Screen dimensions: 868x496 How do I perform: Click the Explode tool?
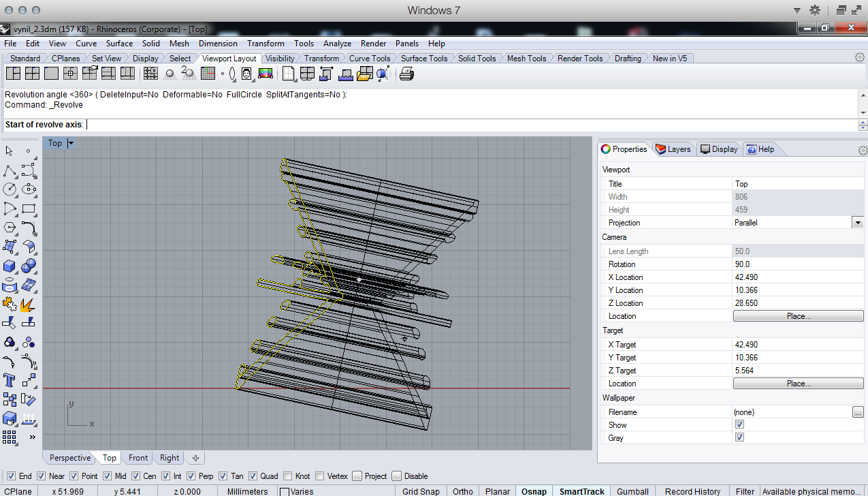tap(29, 304)
